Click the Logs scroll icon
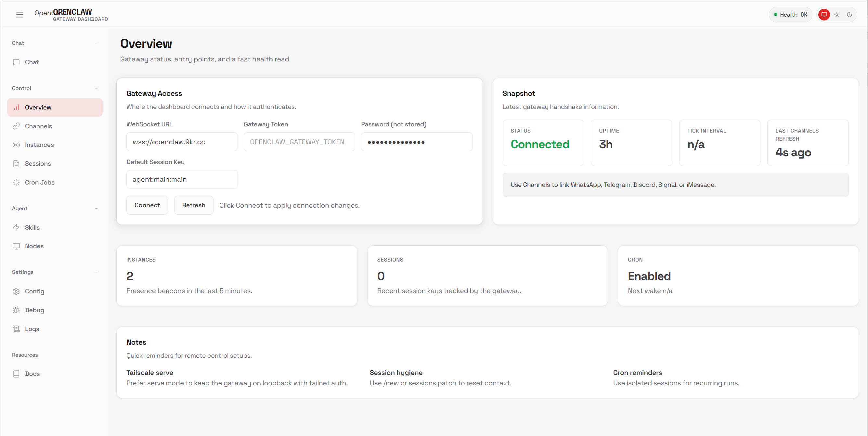868x436 pixels. (x=16, y=329)
